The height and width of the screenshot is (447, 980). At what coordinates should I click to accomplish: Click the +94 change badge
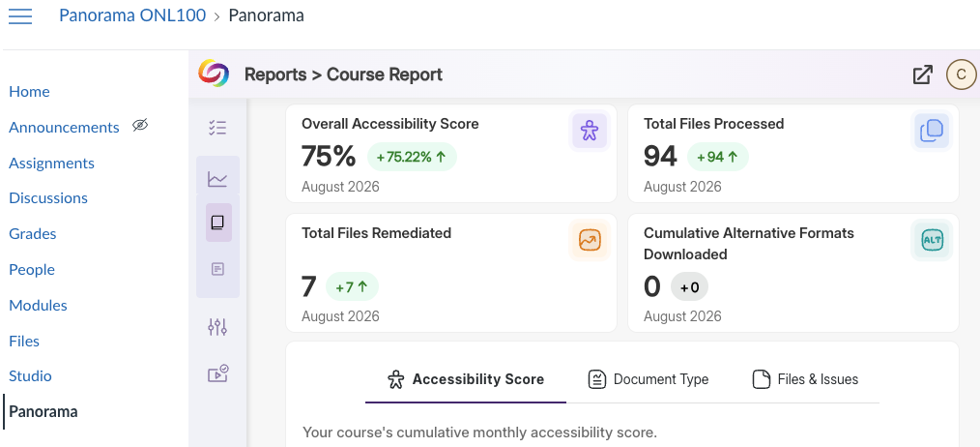click(717, 157)
